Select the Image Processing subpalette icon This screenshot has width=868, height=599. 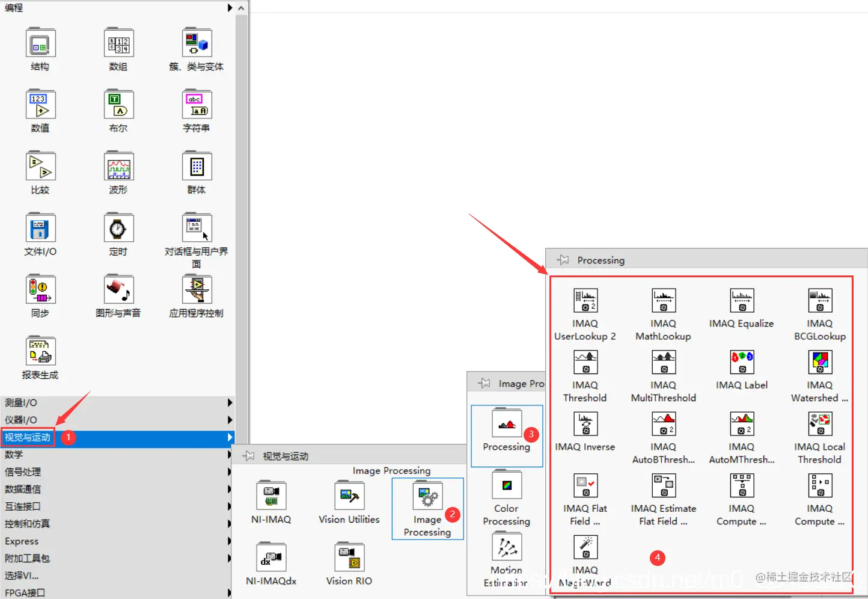tap(427, 497)
